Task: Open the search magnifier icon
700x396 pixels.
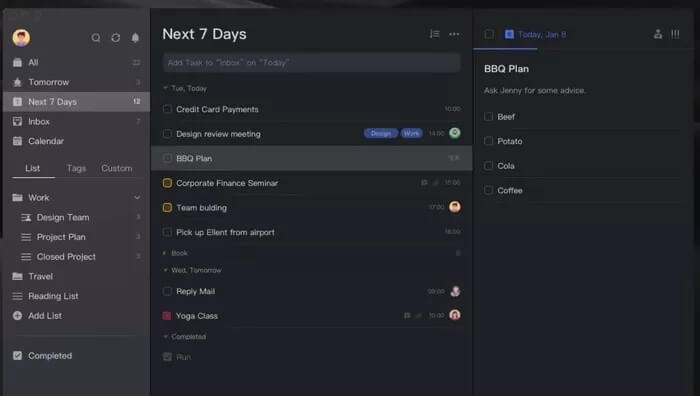Action: tap(96, 38)
